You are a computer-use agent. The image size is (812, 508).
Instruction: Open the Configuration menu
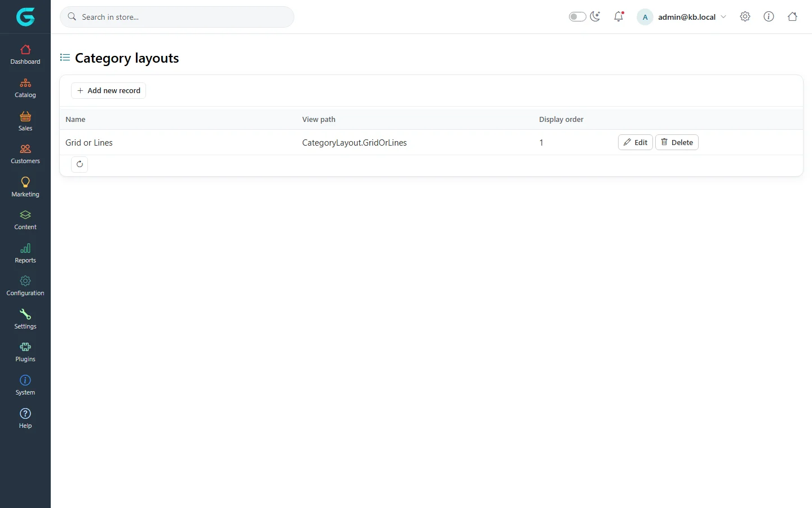tap(25, 286)
